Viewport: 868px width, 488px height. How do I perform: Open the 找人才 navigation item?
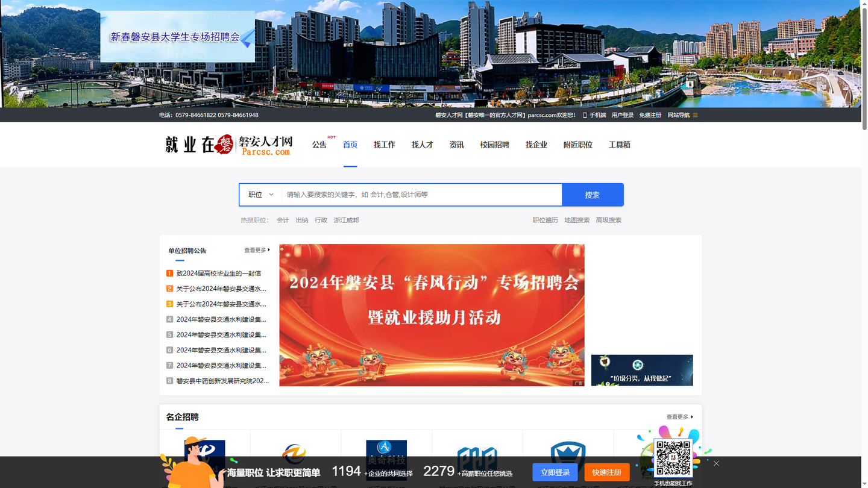[x=423, y=145]
